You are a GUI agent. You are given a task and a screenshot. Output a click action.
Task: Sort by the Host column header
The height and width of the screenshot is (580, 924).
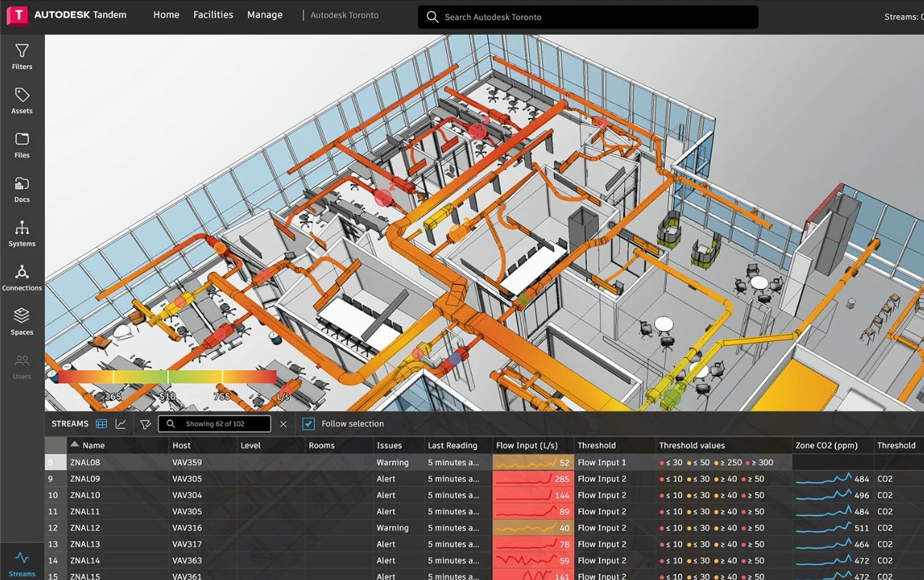coord(181,446)
